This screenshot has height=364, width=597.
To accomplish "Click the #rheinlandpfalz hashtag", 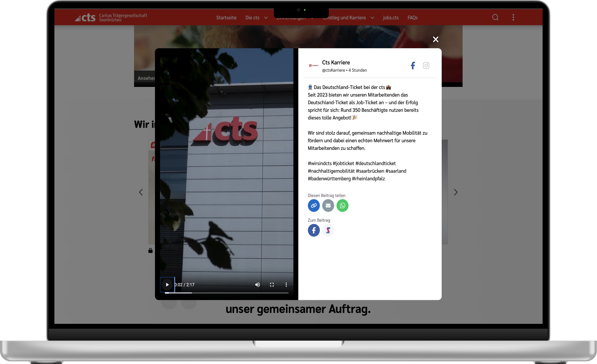I will (x=368, y=179).
